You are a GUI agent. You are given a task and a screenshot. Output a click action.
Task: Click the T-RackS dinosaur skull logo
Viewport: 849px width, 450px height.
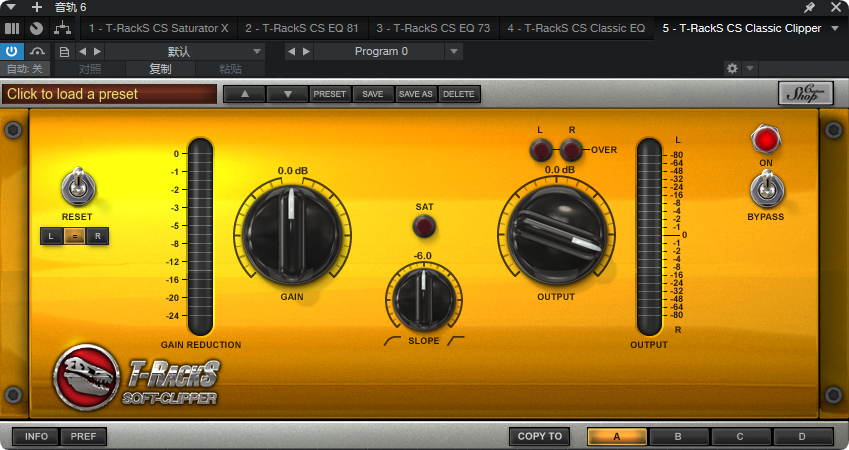point(87,377)
